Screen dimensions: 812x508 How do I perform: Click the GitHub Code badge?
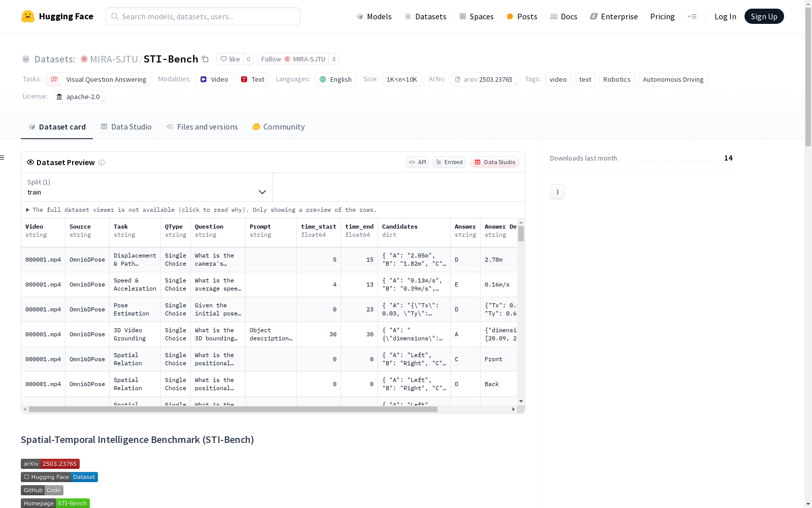pyautogui.click(x=42, y=490)
